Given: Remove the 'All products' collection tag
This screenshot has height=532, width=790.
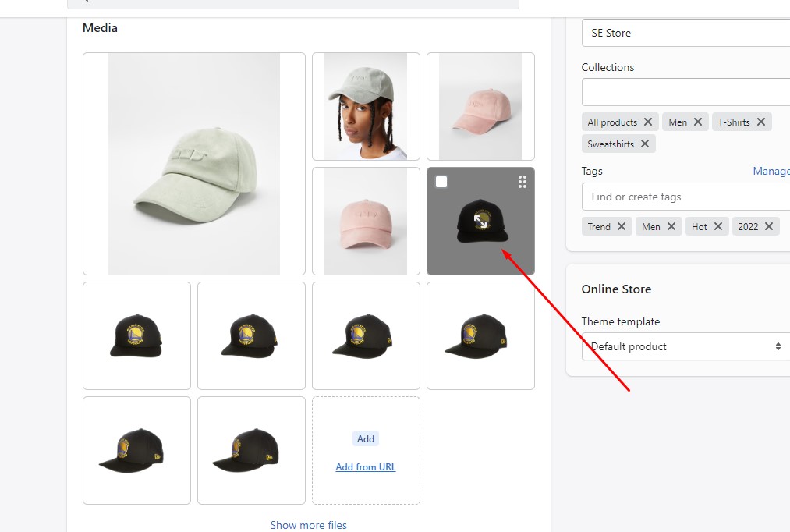Looking at the screenshot, I should pos(647,122).
